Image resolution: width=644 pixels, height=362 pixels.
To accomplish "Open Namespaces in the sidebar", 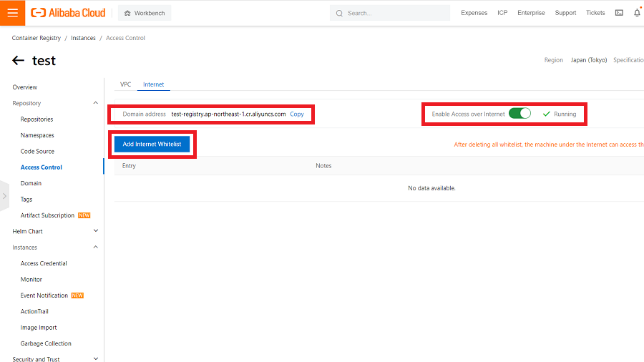I will [37, 135].
